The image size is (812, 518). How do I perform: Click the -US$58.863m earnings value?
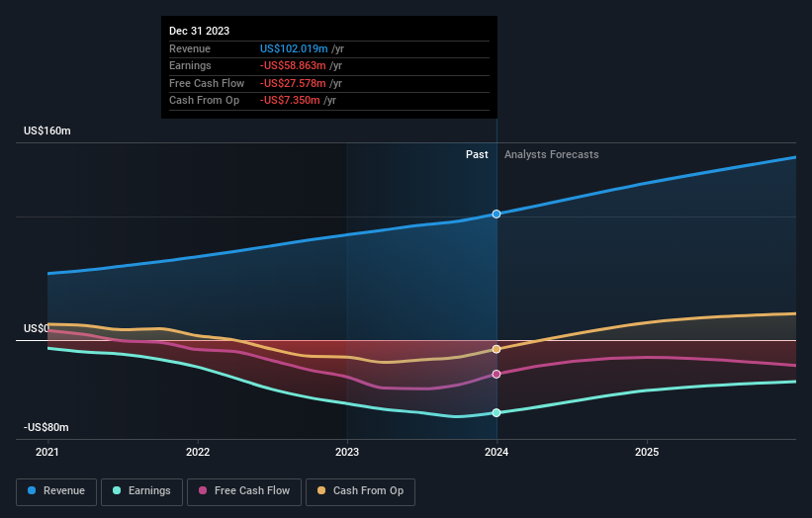(293, 65)
